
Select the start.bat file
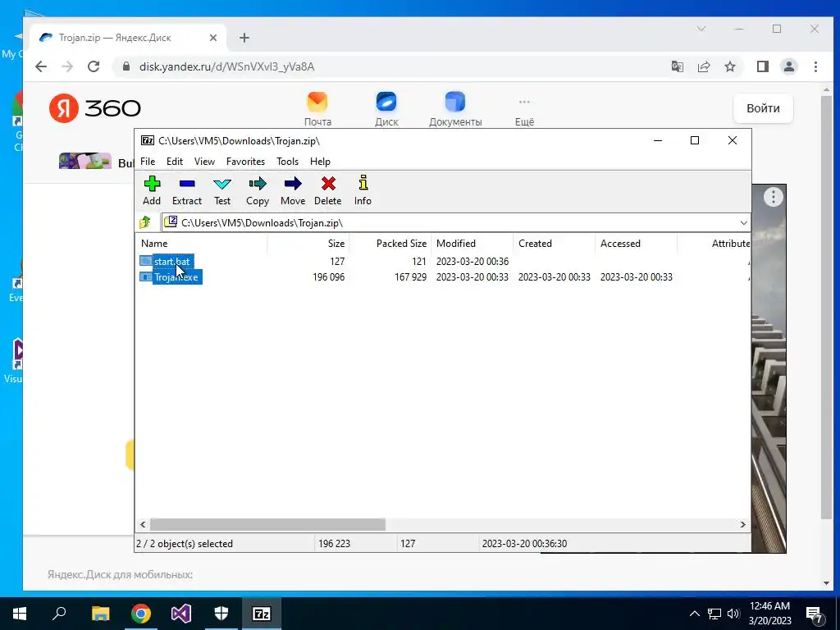[x=171, y=262]
